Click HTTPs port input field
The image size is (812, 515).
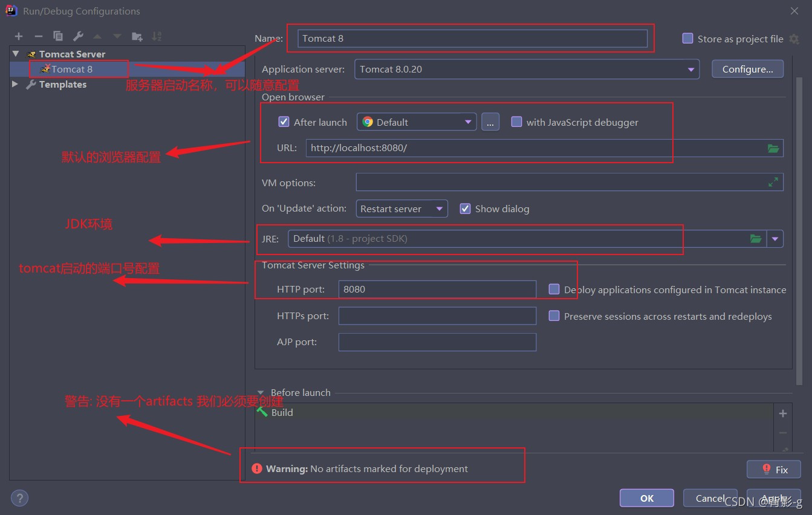click(x=437, y=316)
